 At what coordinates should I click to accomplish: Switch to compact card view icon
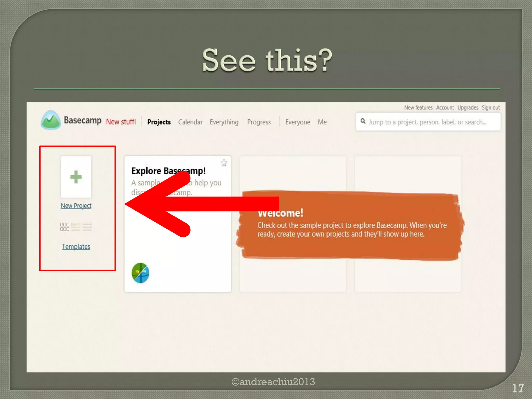[76, 227]
